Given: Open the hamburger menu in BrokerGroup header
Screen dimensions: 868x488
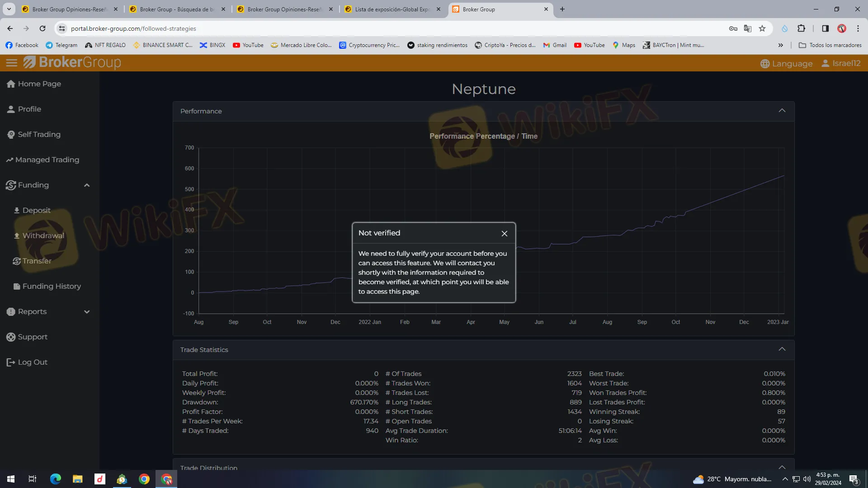Looking at the screenshot, I should pyautogui.click(x=12, y=63).
